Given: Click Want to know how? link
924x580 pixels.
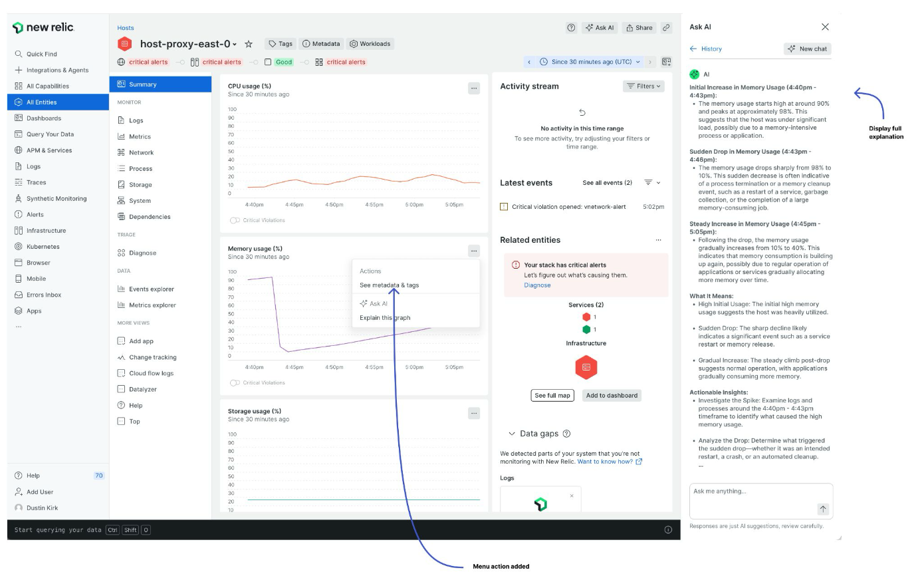Looking at the screenshot, I should tap(610, 462).
